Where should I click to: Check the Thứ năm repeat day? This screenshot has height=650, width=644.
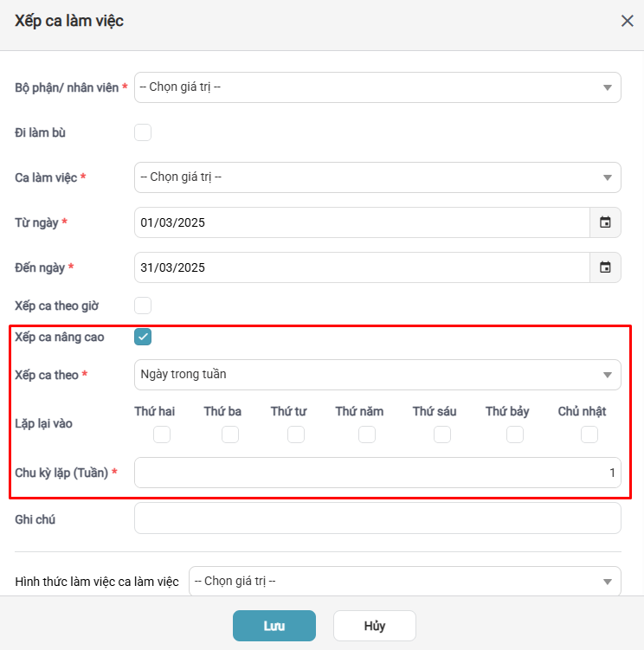coord(367,434)
